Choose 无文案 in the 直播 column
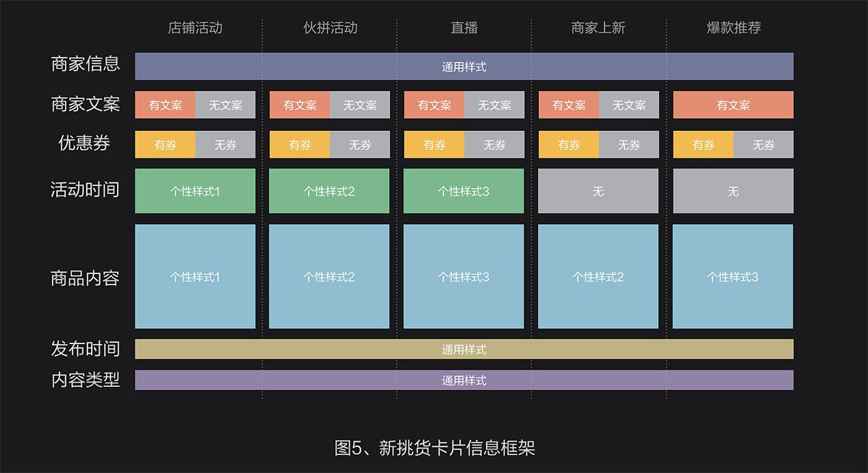868x473 pixels. tap(495, 105)
